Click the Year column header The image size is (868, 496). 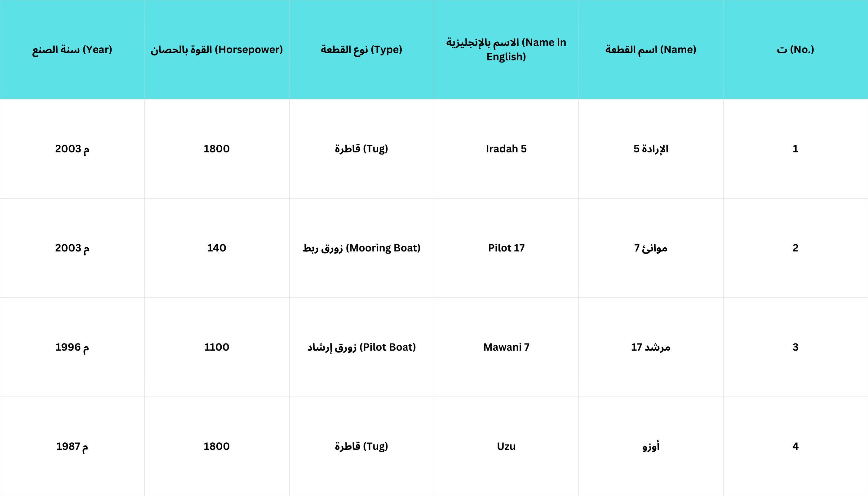[x=72, y=50]
